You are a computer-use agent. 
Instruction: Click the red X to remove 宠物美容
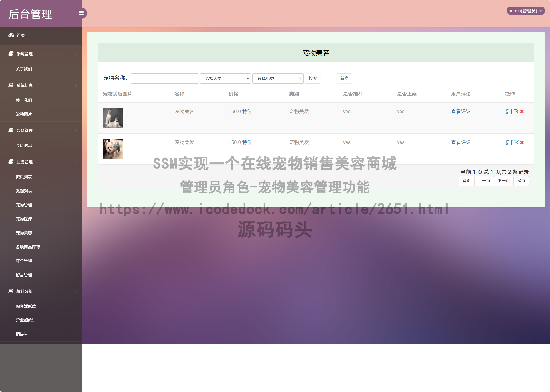(522, 112)
